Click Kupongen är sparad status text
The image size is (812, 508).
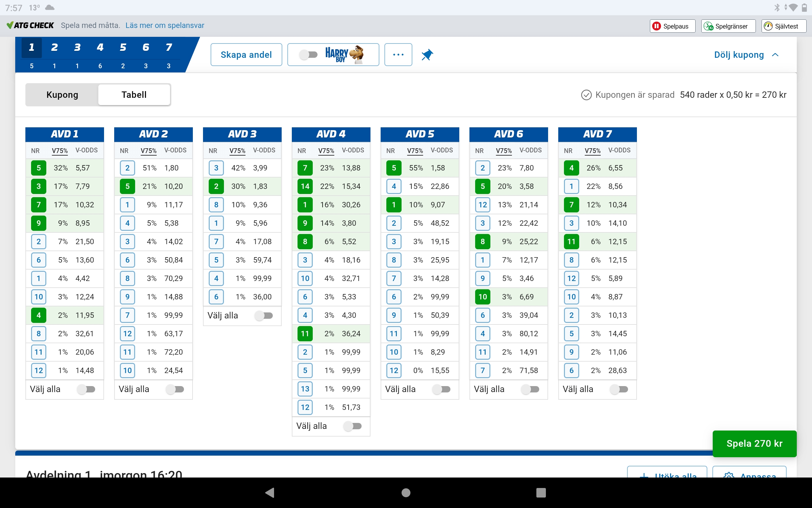(634, 95)
